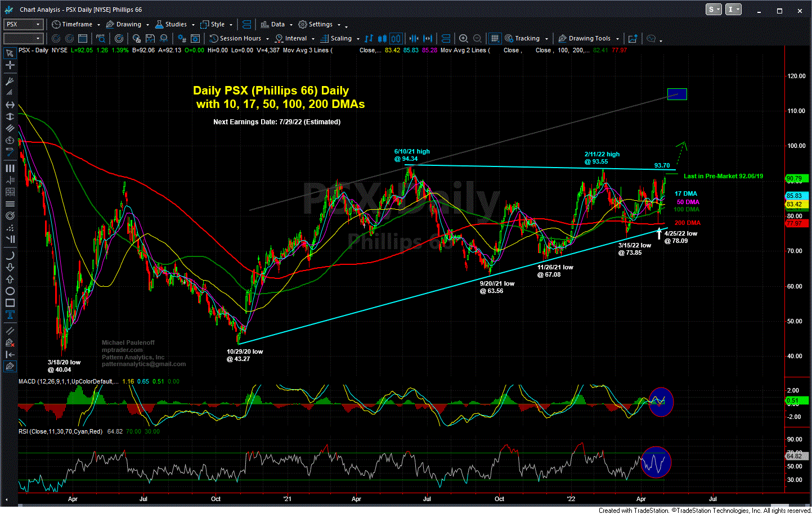This screenshot has width=812, height=514.
Task: Select the rectangle drawing tool
Action: pyautogui.click(x=10, y=303)
